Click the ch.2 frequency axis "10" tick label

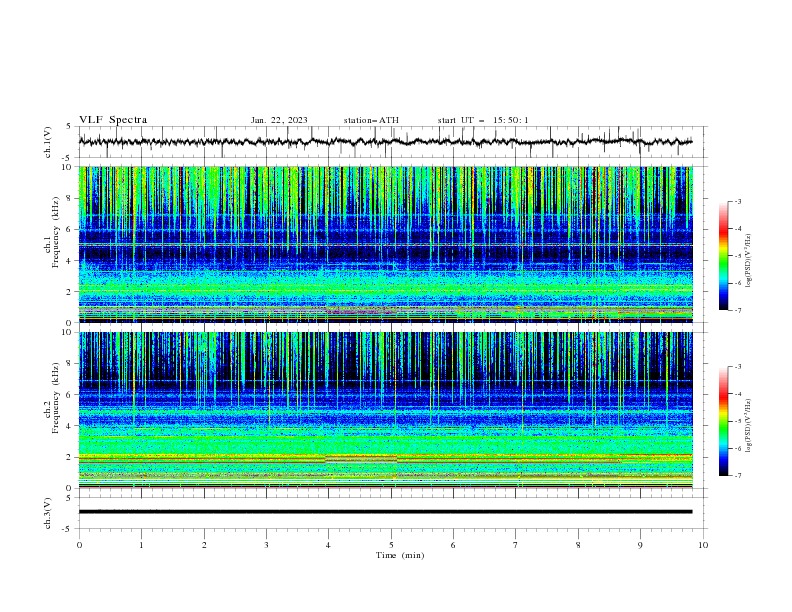[x=68, y=332]
